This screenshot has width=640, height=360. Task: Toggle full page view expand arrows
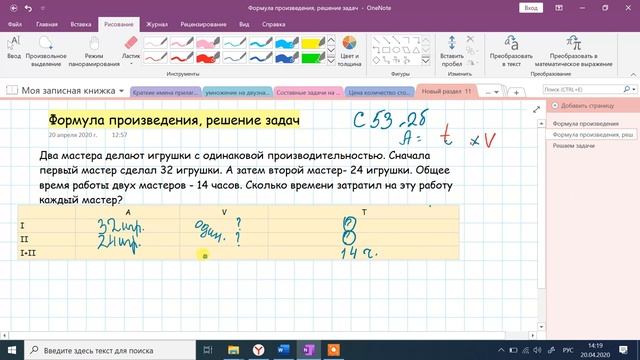(x=536, y=109)
